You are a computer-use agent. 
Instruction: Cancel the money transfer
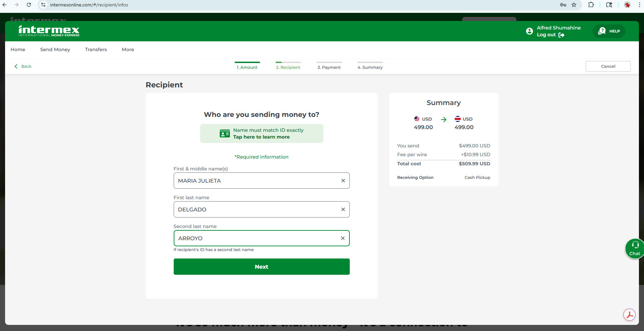[608, 66]
